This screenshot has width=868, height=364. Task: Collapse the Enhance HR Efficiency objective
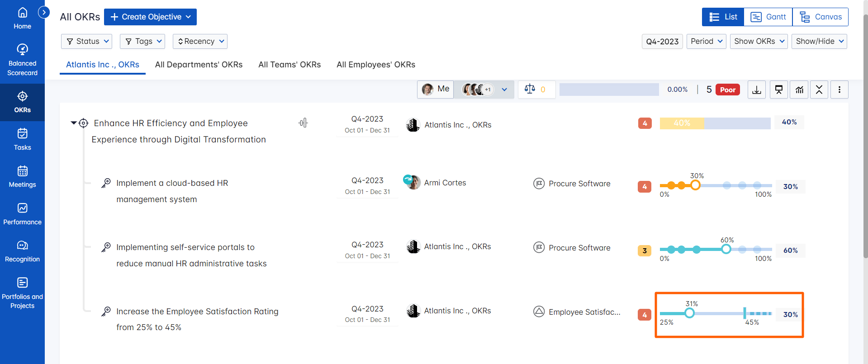[x=73, y=123]
